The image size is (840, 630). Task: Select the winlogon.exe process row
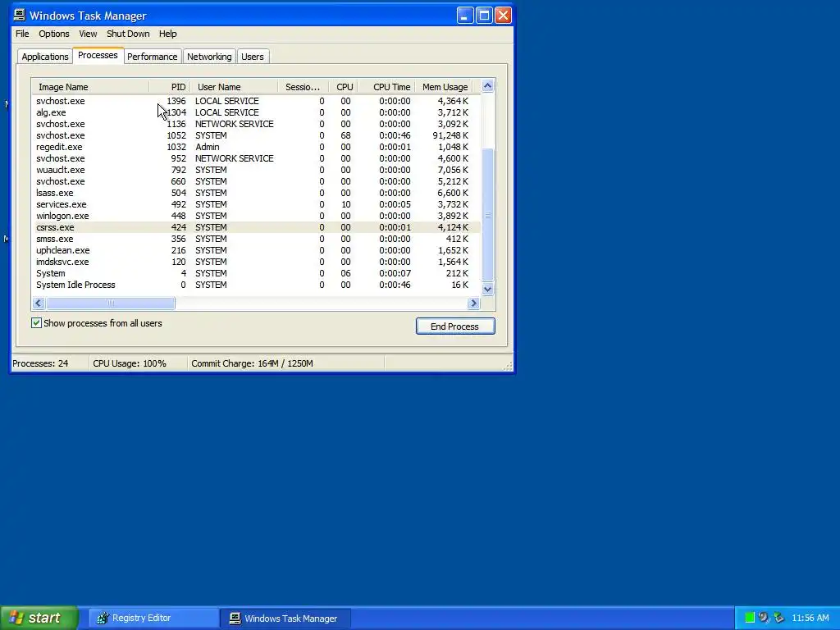point(256,216)
